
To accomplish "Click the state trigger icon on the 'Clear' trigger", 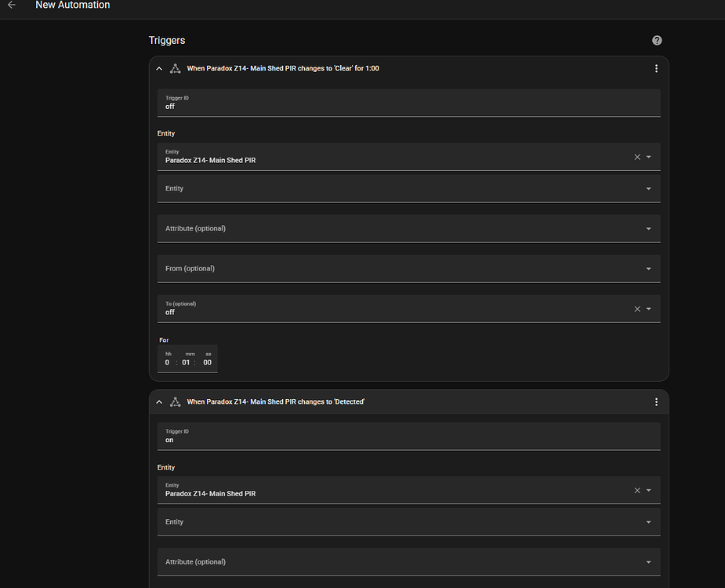I will click(175, 68).
